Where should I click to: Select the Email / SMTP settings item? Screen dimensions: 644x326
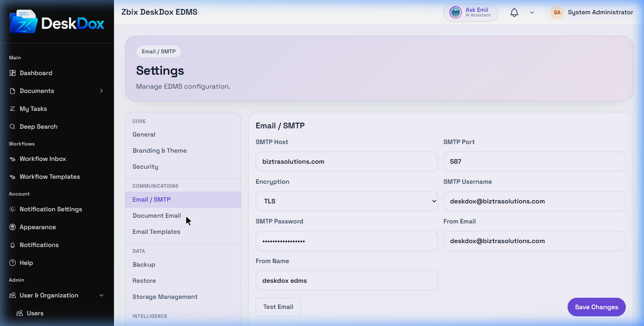pyautogui.click(x=183, y=200)
